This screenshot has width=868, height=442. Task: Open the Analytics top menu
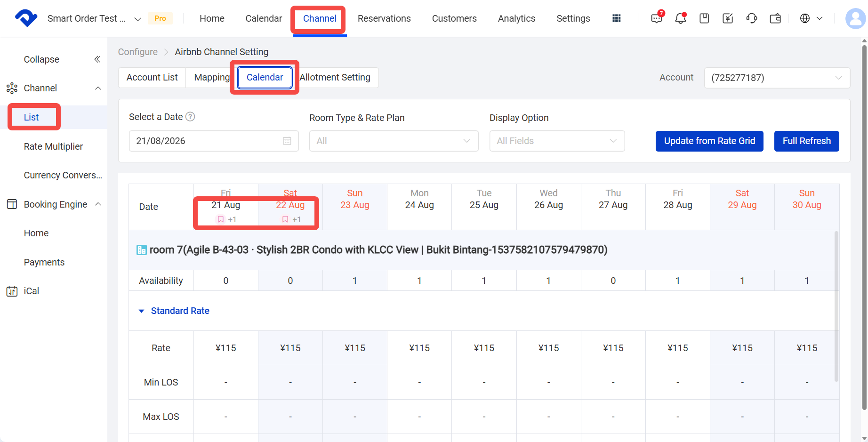[516, 18]
